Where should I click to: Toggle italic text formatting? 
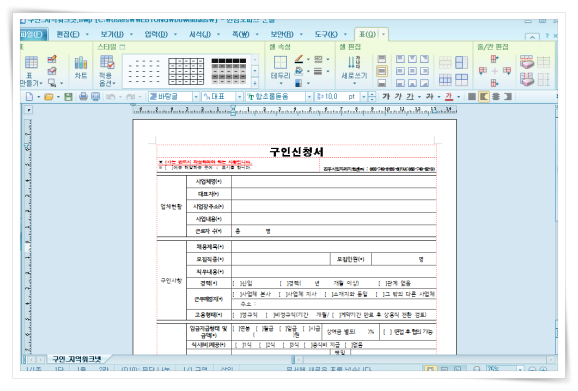398,97
